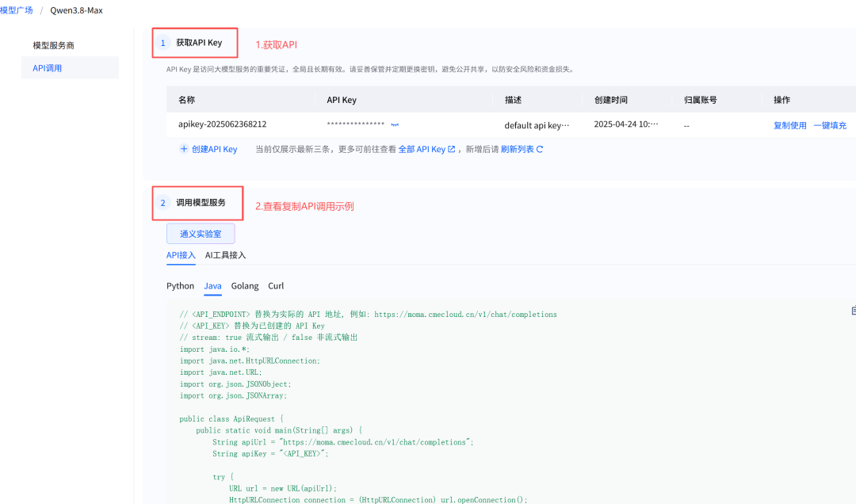Viewport: 856px width, 504px height.
Task: Select the Curl code tab
Action: pos(276,285)
